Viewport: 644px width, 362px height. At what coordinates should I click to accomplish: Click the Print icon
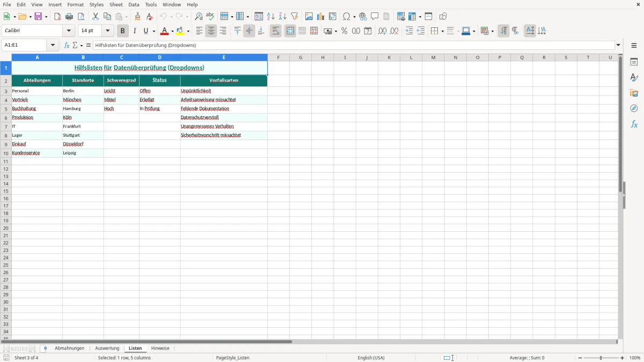[69, 17]
